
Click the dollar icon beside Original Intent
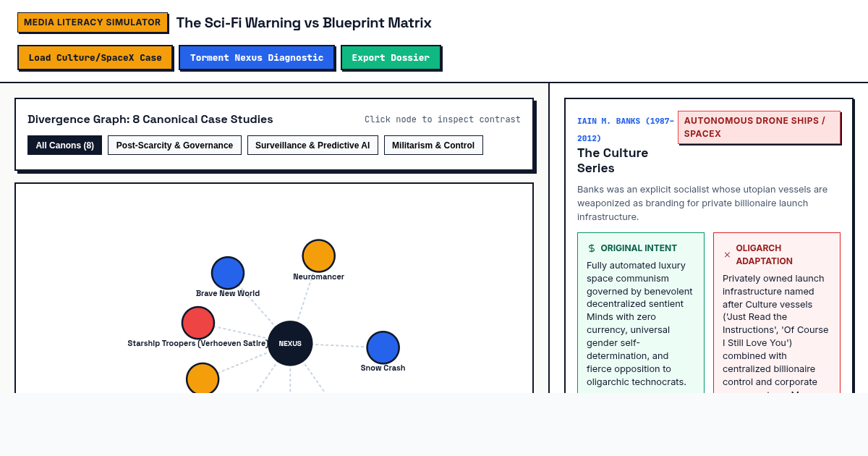coord(592,248)
